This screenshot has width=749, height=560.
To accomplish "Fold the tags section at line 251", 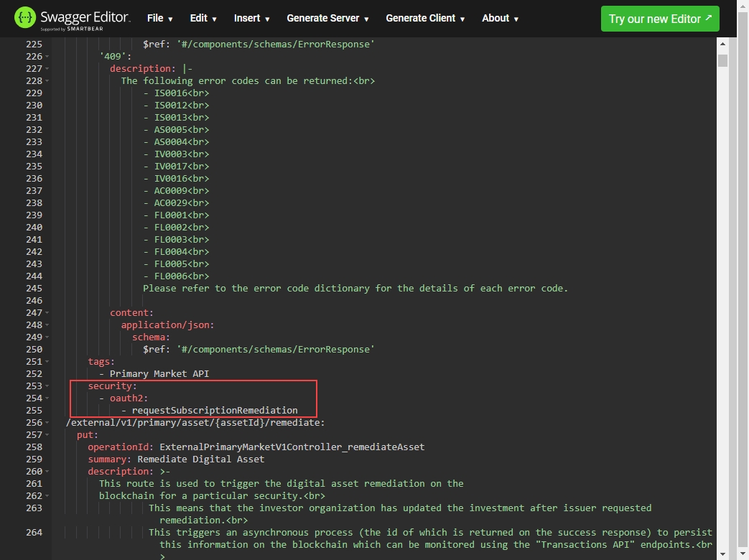I will coord(47,362).
